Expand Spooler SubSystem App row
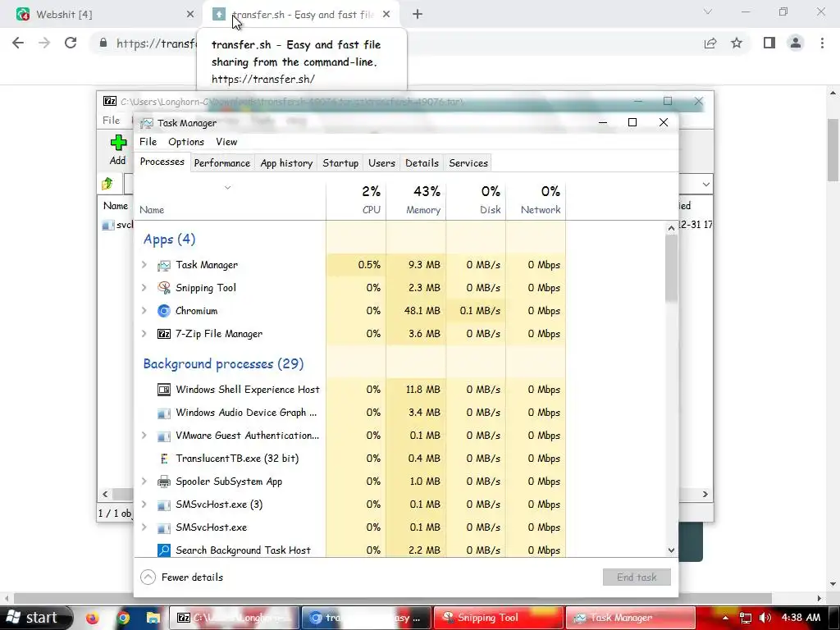Image resolution: width=840 pixels, height=630 pixels. 144,481
